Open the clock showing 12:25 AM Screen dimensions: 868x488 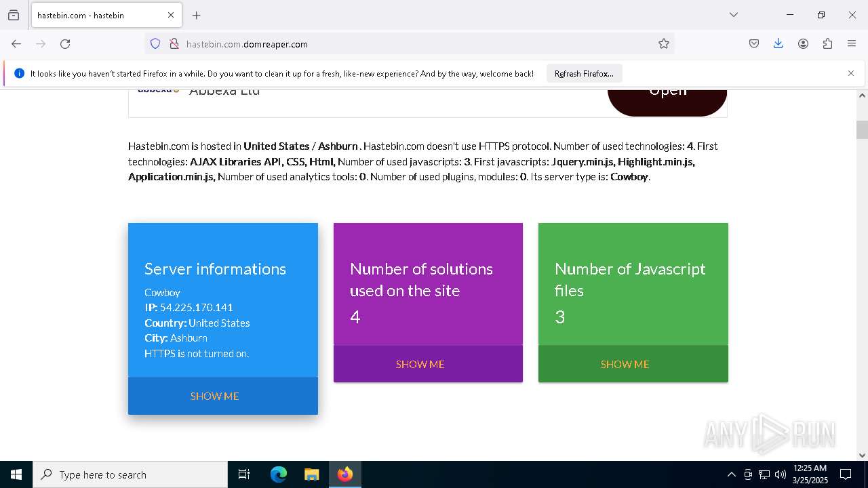(810, 474)
